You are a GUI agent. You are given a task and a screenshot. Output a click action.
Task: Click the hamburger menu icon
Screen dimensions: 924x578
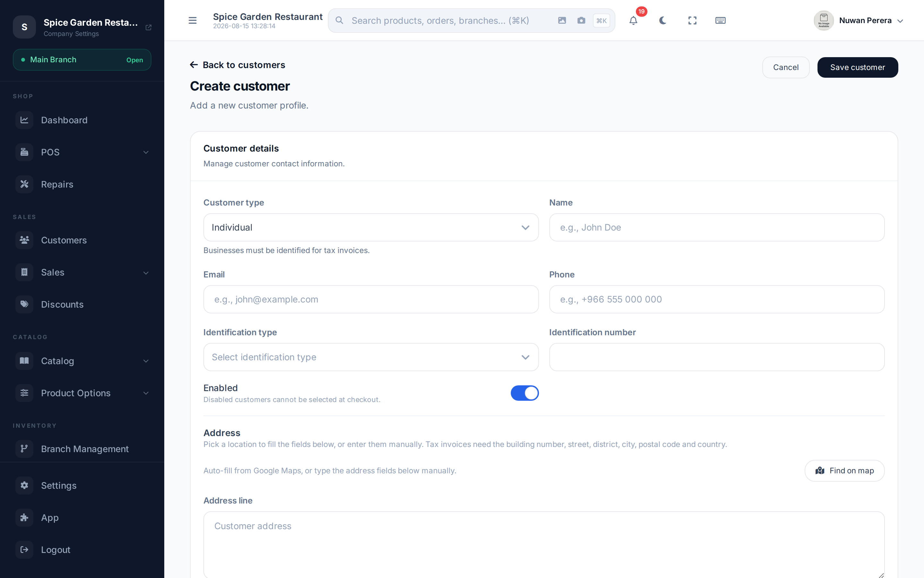pyautogui.click(x=193, y=20)
